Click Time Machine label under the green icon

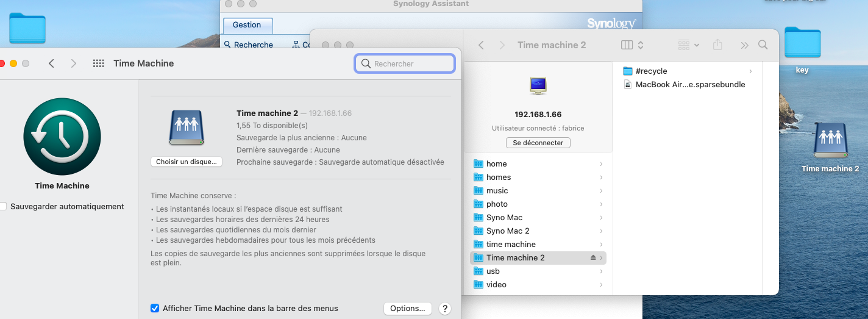click(x=62, y=186)
